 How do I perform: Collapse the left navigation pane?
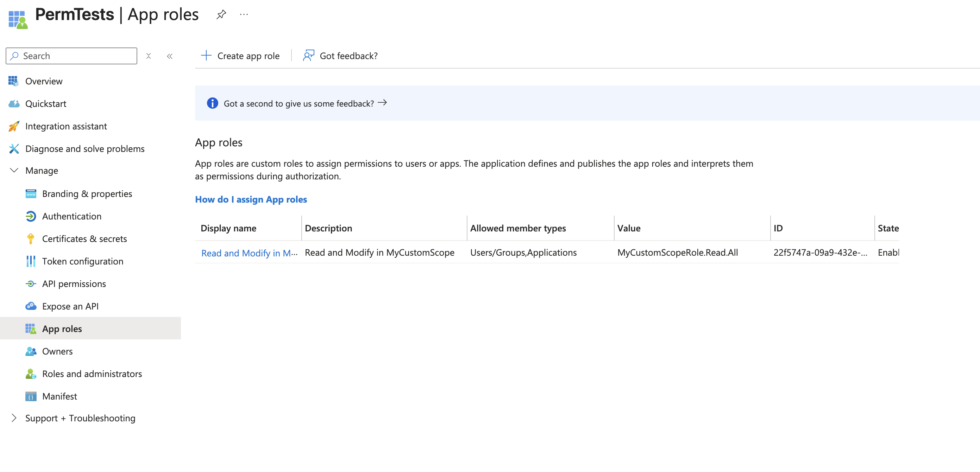pos(170,56)
